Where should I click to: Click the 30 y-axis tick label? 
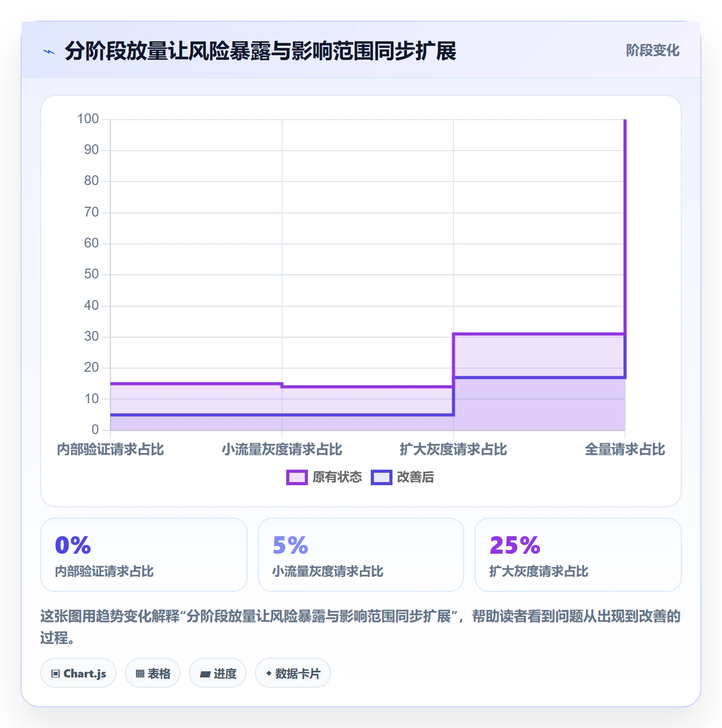[91, 337]
